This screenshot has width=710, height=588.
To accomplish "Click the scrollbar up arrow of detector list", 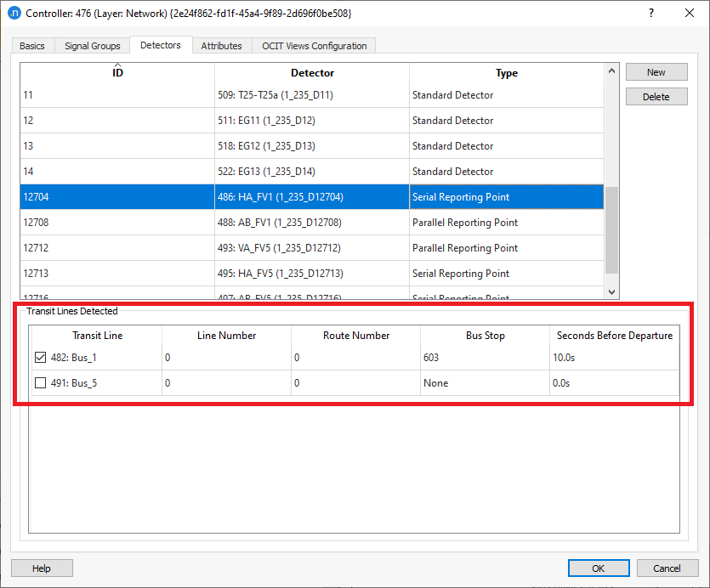I will tap(611, 71).
